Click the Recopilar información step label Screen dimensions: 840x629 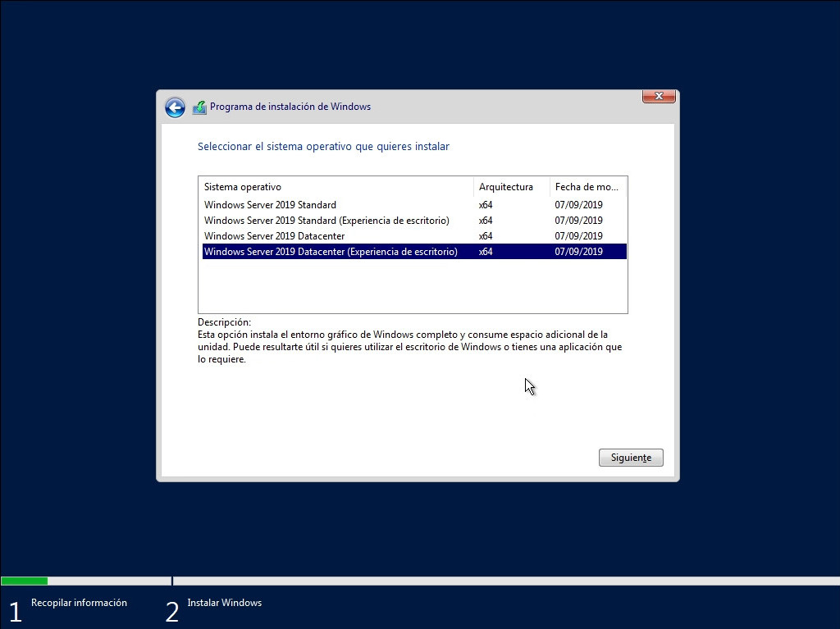(x=79, y=603)
